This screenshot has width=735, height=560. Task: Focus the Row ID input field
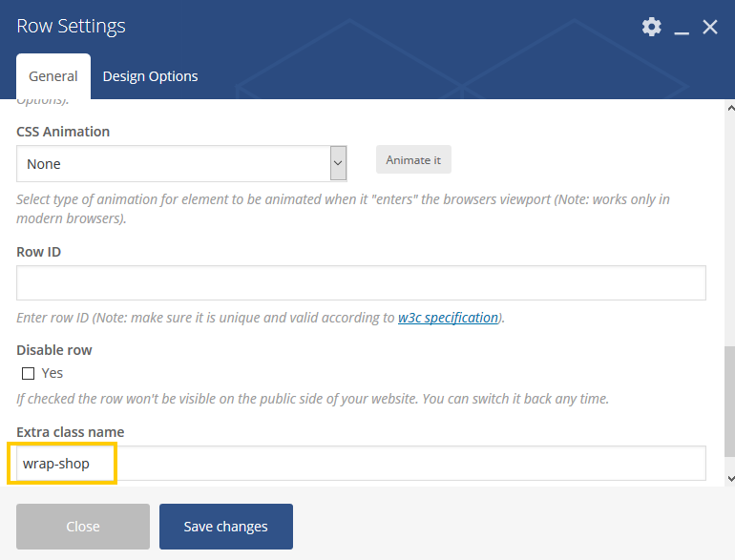point(361,283)
